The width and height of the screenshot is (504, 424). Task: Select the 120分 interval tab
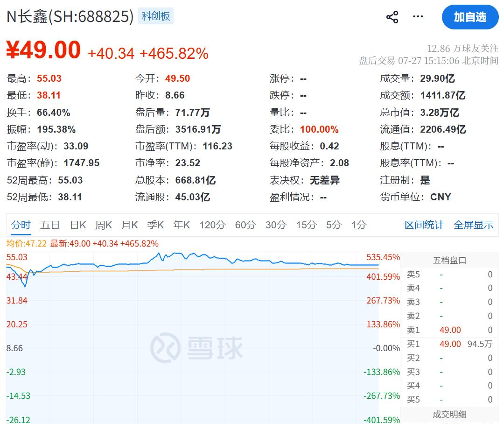[212, 225]
